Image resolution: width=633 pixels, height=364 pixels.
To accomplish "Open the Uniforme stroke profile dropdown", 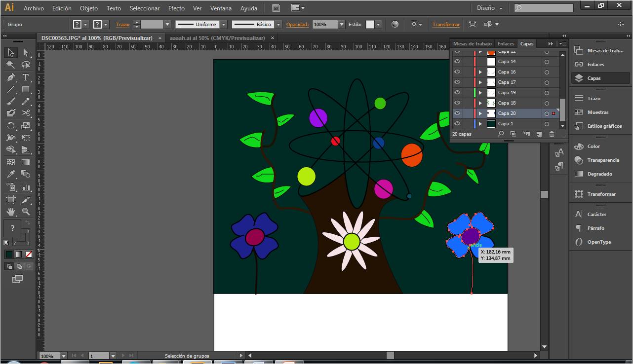I will click(224, 24).
